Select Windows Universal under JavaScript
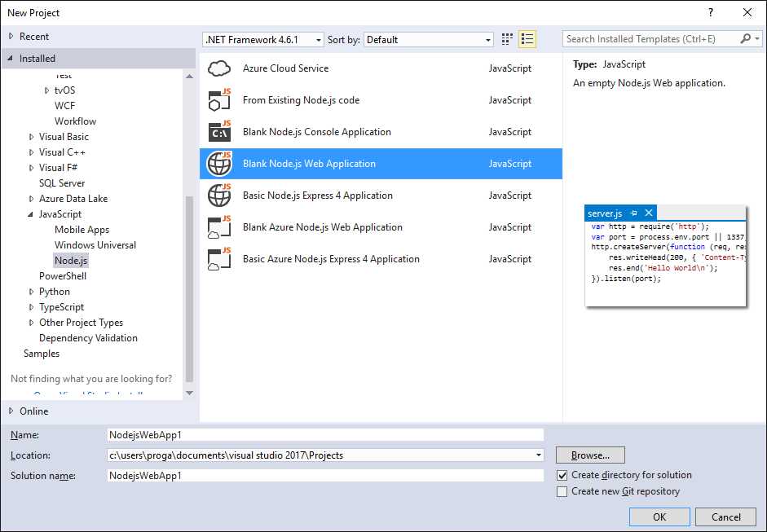The width and height of the screenshot is (767, 532). (95, 245)
